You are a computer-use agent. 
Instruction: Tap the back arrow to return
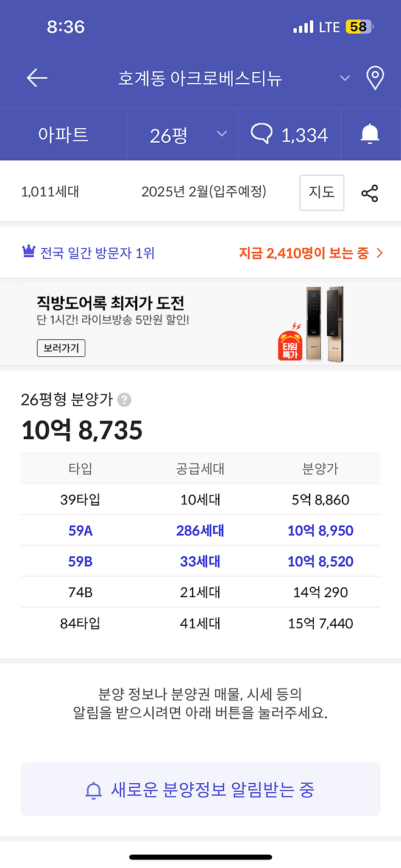pyautogui.click(x=37, y=78)
